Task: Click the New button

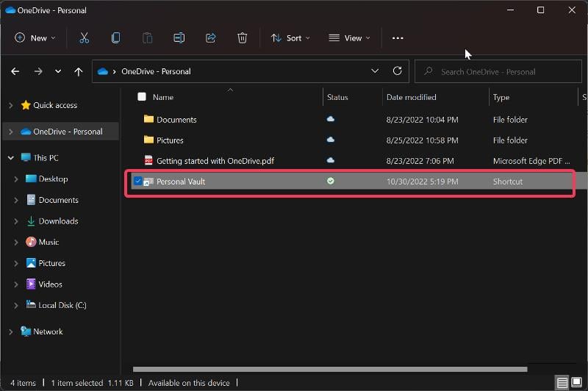Action: [x=35, y=38]
